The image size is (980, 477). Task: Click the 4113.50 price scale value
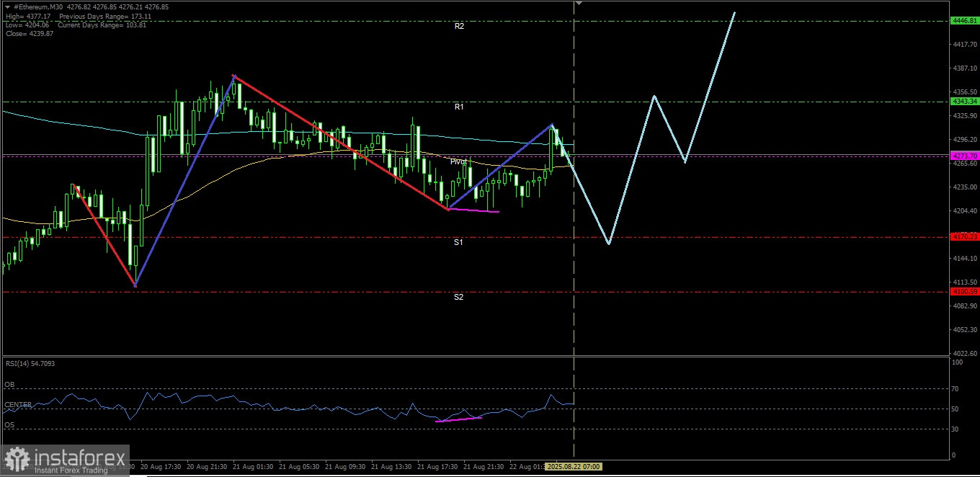(964, 282)
